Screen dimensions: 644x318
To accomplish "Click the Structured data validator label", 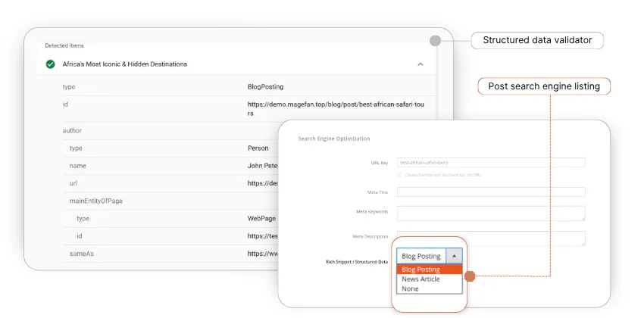I will (x=537, y=40).
